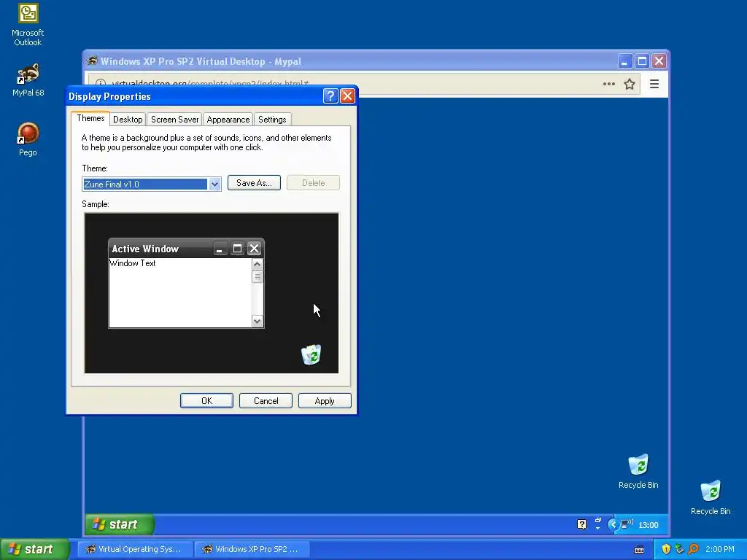This screenshot has width=747, height=560.
Task: Bookmark this page with the star icon
Action: tap(630, 85)
